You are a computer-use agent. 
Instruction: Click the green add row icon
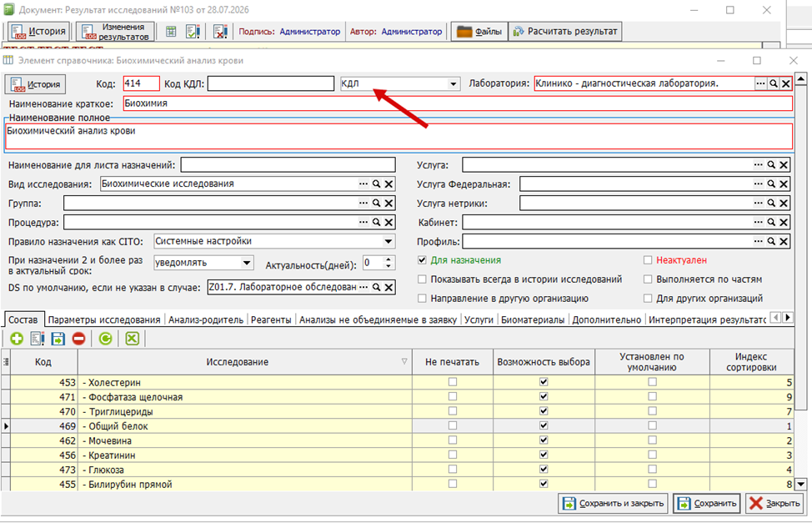click(17, 339)
